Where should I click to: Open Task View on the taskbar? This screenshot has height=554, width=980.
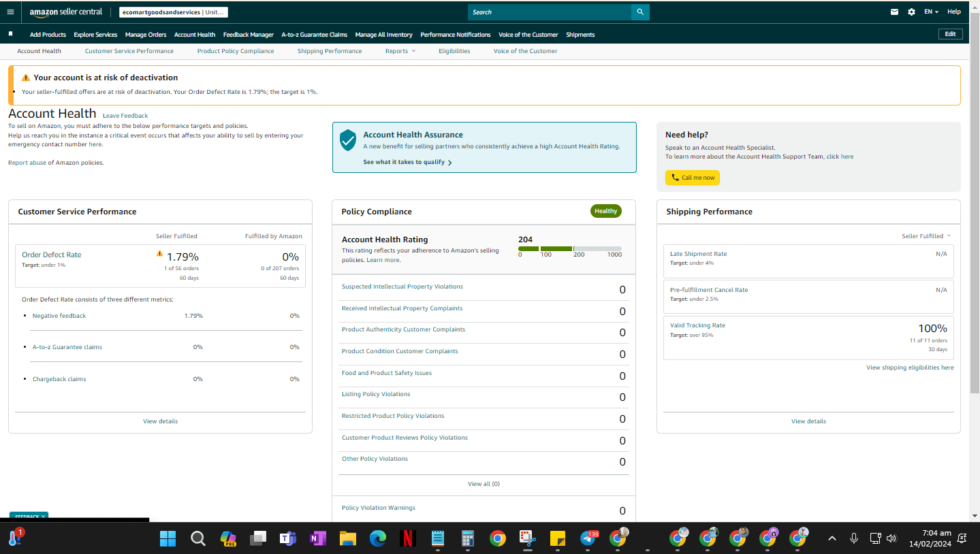pyautogui.click(x=257, y=539)
